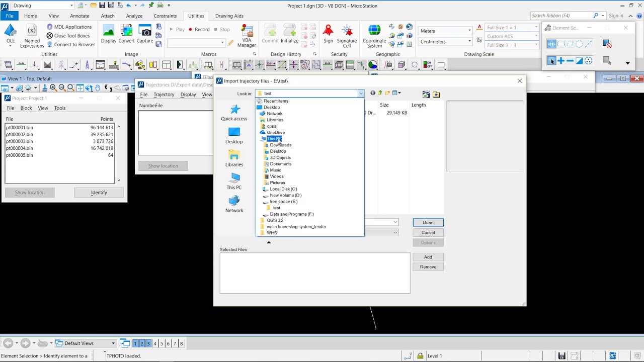Start the Capture screen tool

[145, 34]
